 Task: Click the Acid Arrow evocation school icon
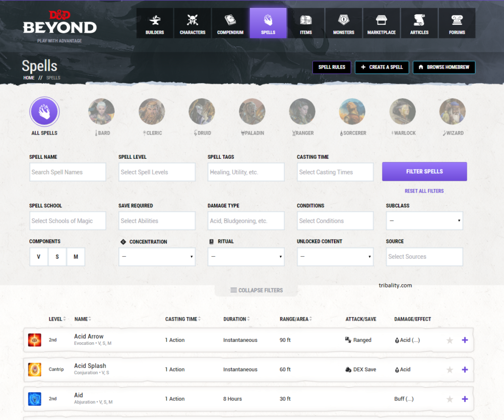[35, 340]
